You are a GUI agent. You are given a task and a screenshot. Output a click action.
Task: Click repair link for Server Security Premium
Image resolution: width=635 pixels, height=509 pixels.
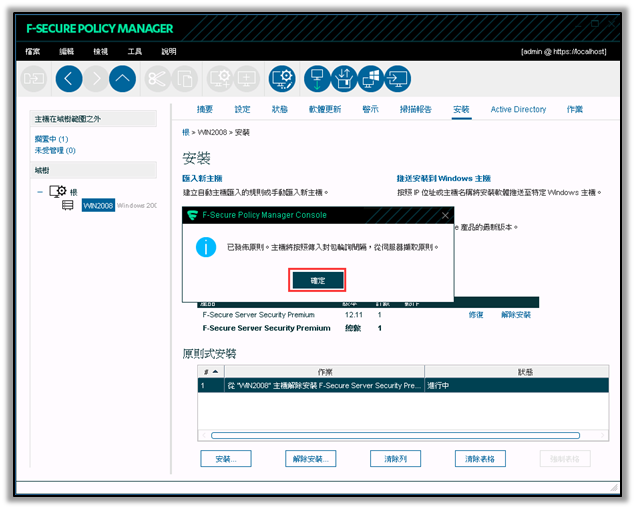(x=476, y=315)
